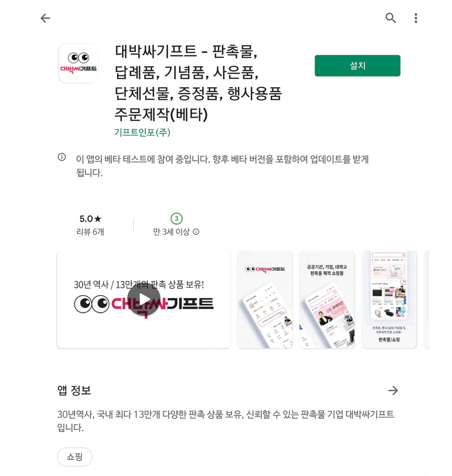Open the 앱 정보 section heading
452x476 pixels.
(x=74, y=390)
